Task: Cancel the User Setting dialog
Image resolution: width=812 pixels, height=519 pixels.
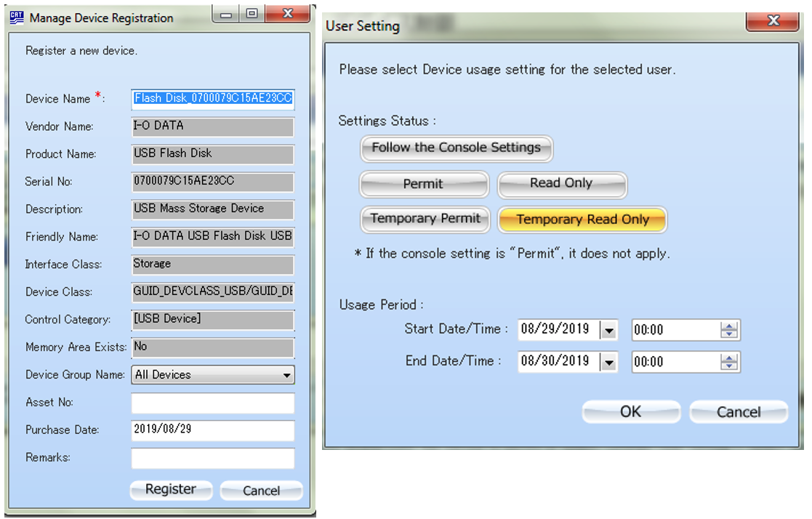Action: 738,412
